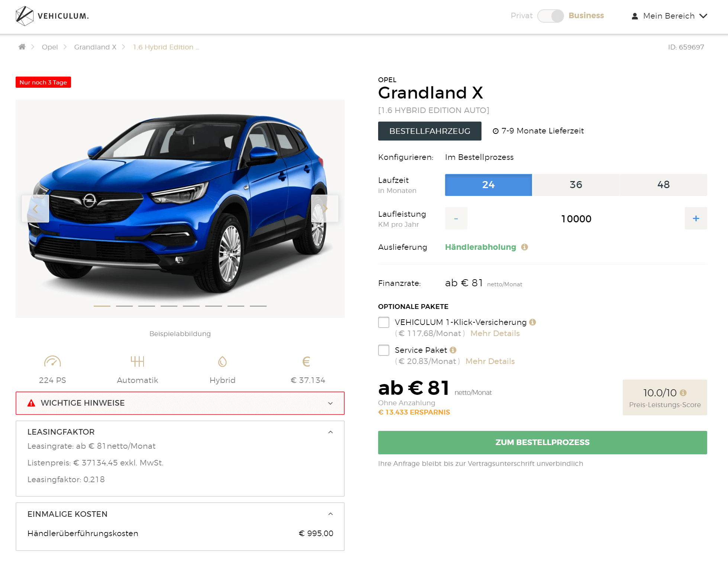
Task: Click the Vehiculum logo
Action: [x=52, y=16]
